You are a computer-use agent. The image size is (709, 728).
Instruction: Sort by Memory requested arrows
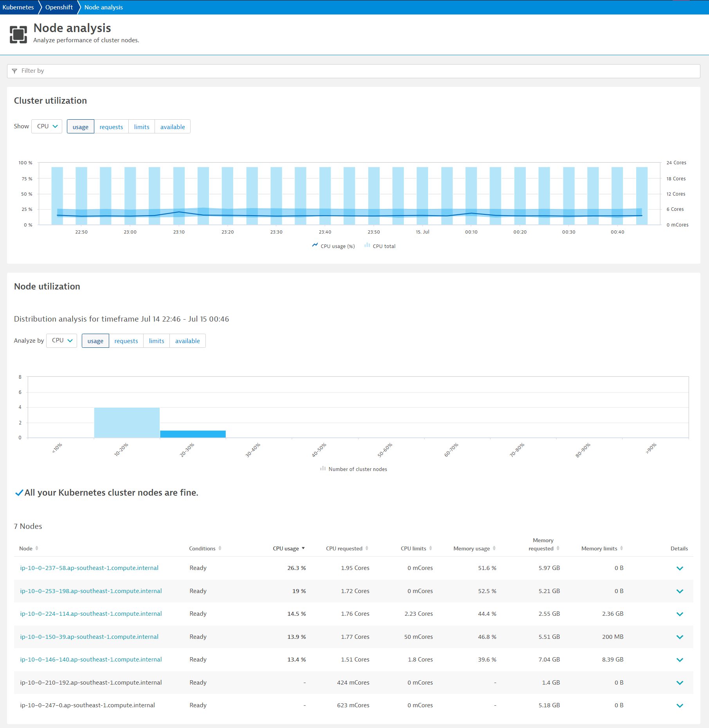tap(558, 548)
